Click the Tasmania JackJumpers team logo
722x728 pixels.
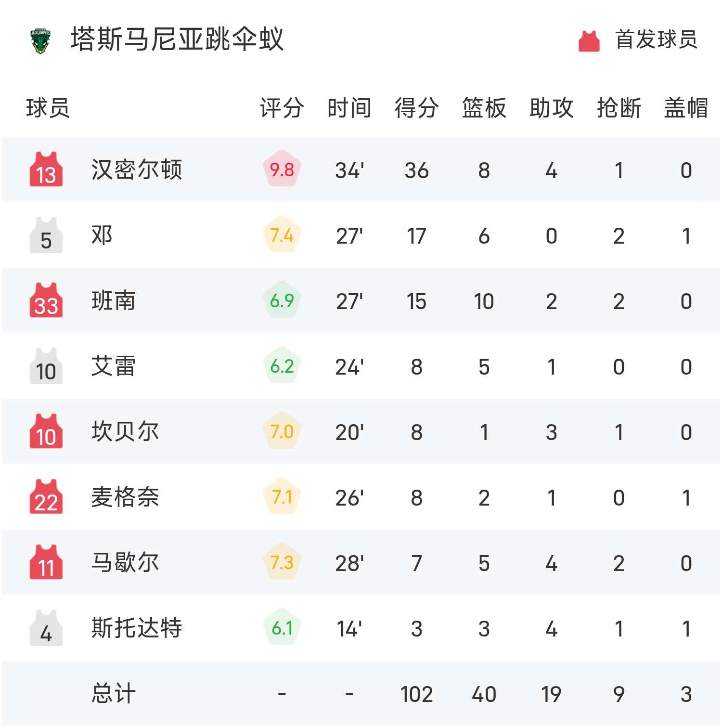pos(40,40)
